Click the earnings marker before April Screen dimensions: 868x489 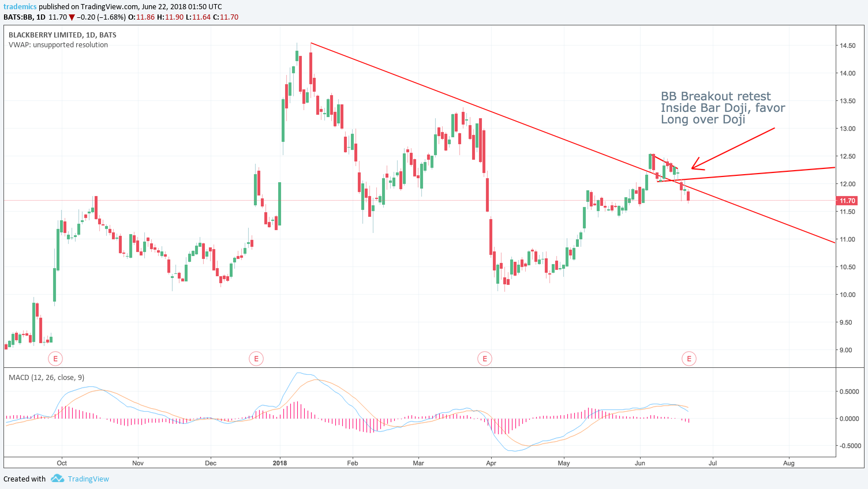click(x=485, y=359)
